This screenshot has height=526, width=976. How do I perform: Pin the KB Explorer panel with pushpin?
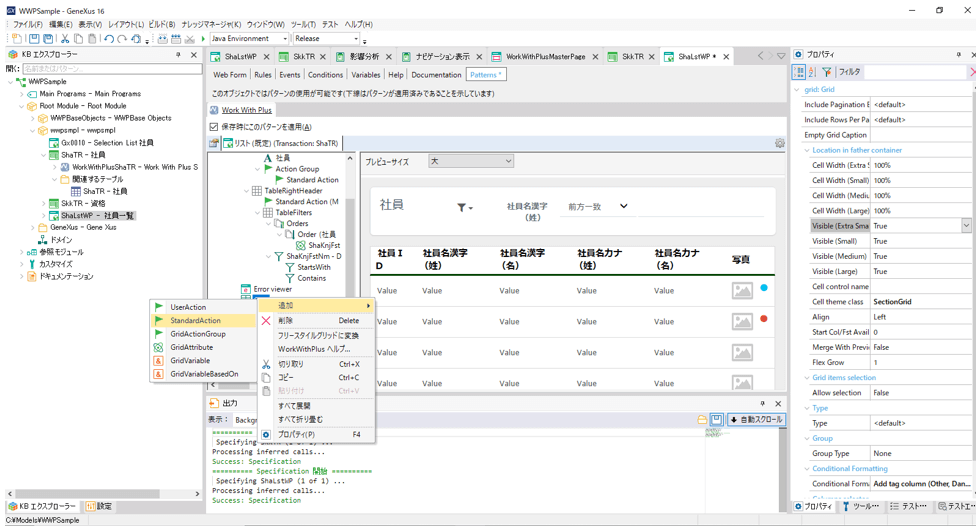click(x=178, y=55)
